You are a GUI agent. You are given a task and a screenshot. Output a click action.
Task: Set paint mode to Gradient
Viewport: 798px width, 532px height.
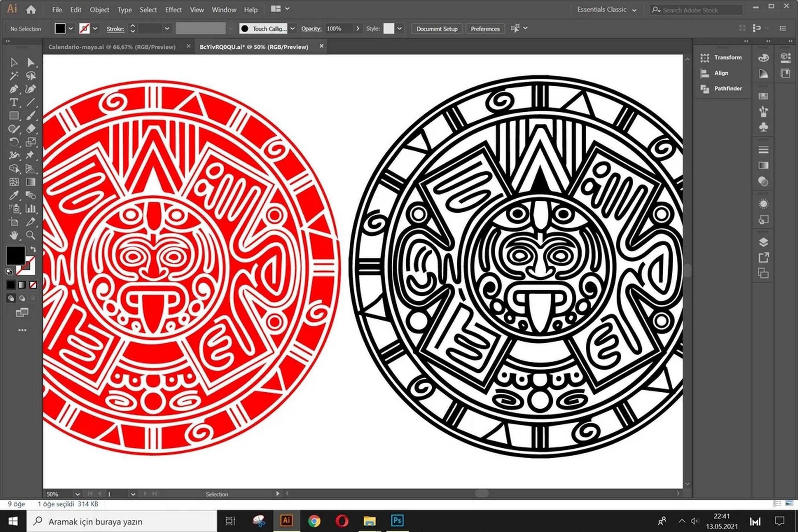[x=22, y=285]
